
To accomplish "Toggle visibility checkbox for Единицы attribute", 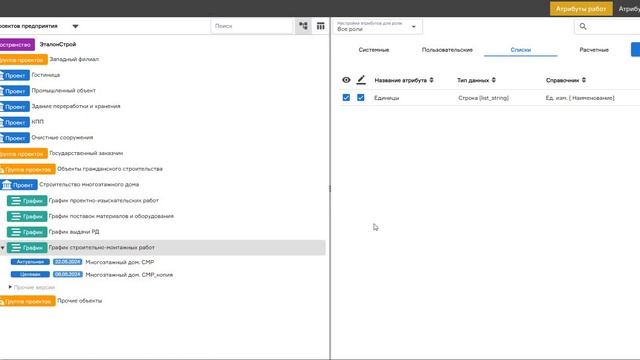I will coord(346,98).
